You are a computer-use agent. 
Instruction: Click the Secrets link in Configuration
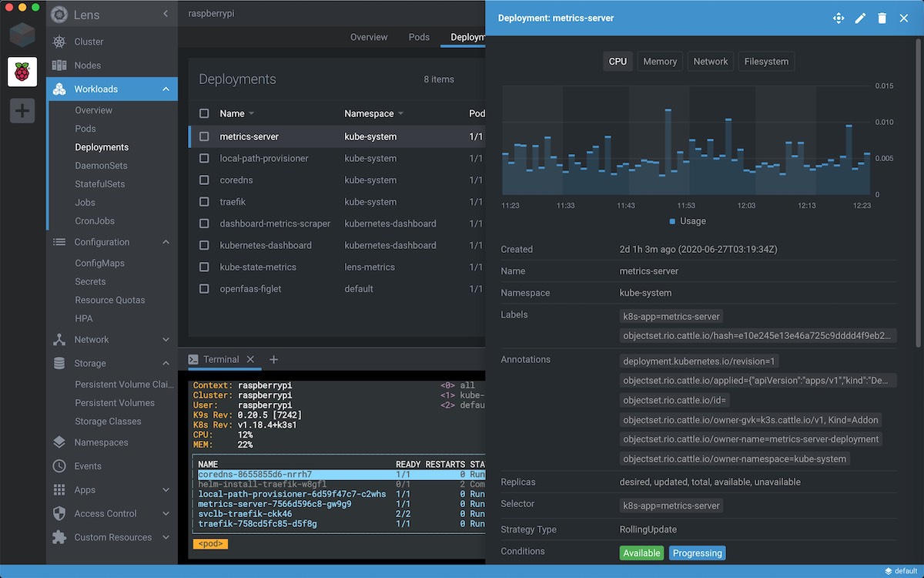pyautogui.click(x=90, y=281)
